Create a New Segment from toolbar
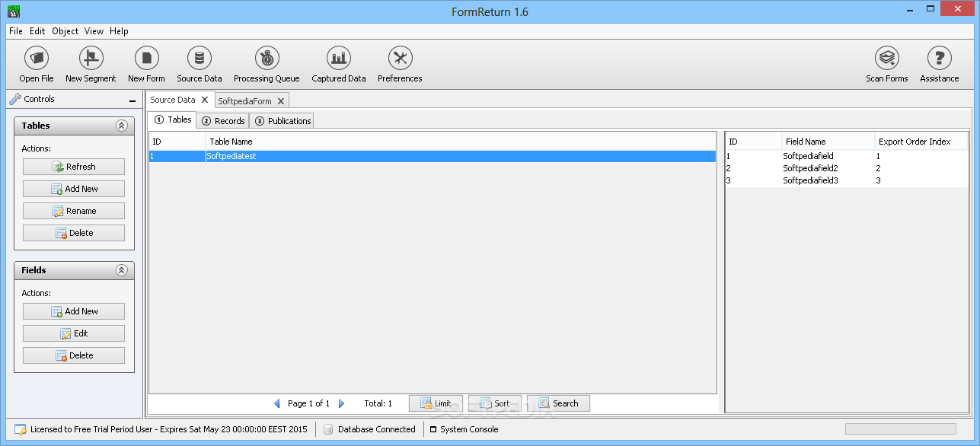Viewport: 980px width, 446px height. click(91, 59)
